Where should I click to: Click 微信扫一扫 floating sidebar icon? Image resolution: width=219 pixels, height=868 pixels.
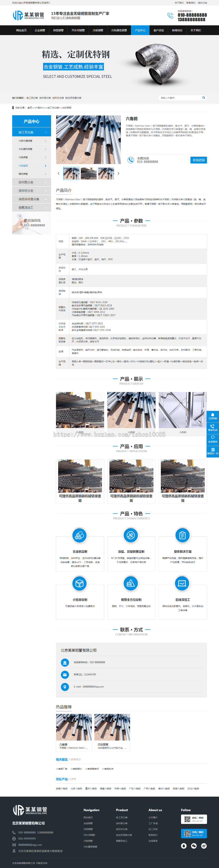(213, 451)
